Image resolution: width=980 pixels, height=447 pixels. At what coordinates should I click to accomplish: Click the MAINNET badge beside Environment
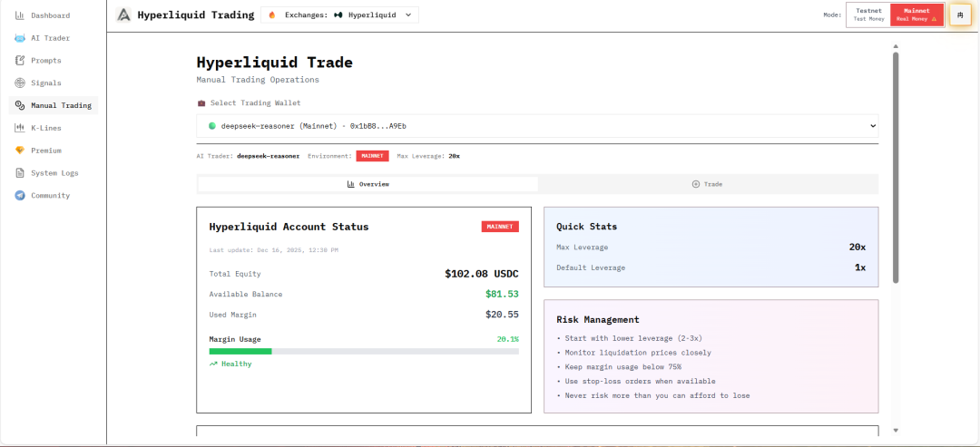coord(373,156)
